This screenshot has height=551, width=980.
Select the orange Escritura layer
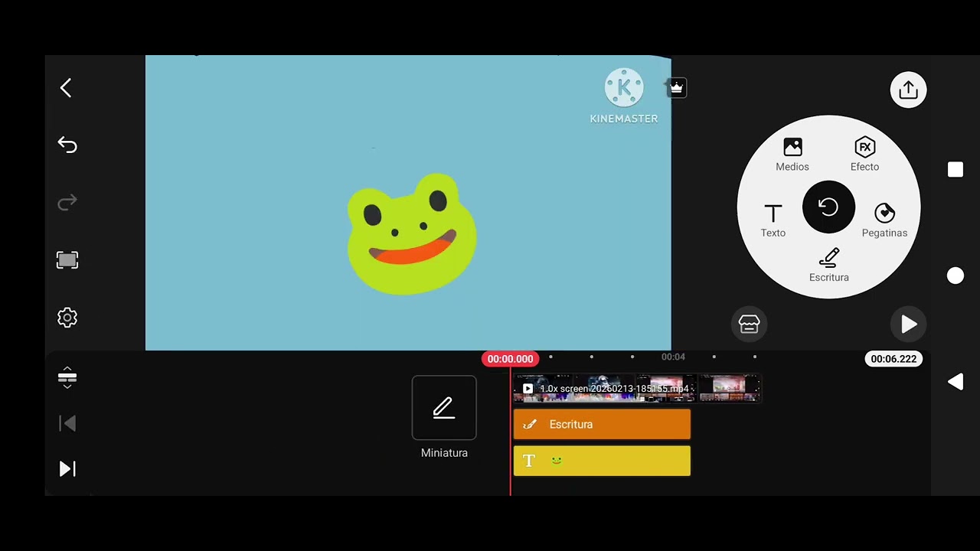pos(602,424)
